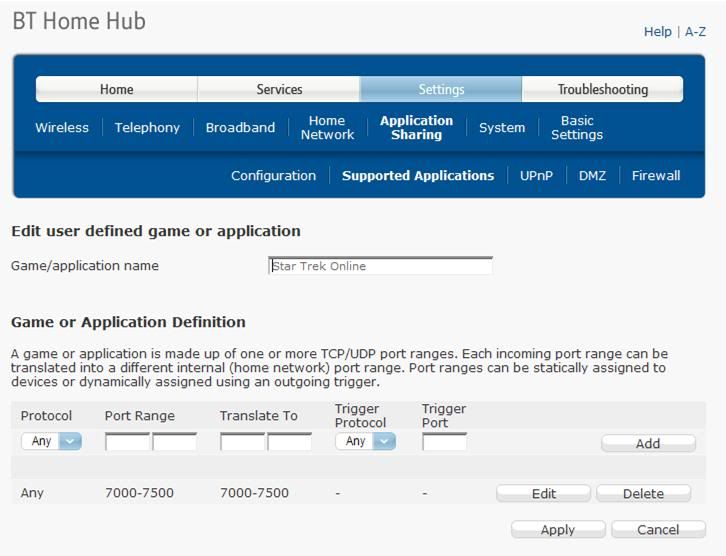This screenshot has width=726, height=556.
Task: Expand the Trigger Protocol dropdown
Action: point(365,441)
